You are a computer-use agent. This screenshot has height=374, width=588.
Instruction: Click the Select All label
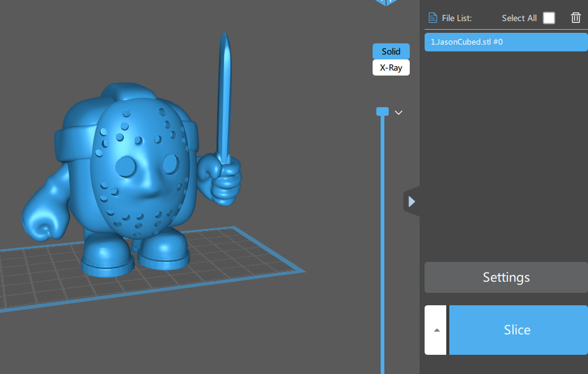(x=519, y=18)
